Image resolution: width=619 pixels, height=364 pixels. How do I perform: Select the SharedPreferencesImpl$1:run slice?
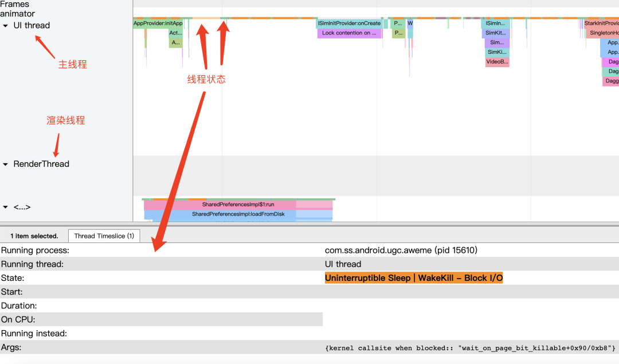coord(238,205)
